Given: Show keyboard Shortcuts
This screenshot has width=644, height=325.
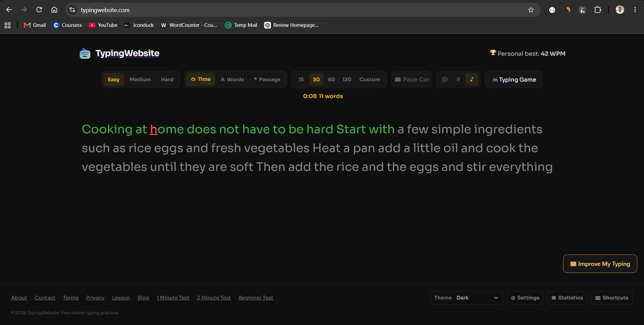Looking at the screenshot, I should pyautogui.click(x=612, y=298).
